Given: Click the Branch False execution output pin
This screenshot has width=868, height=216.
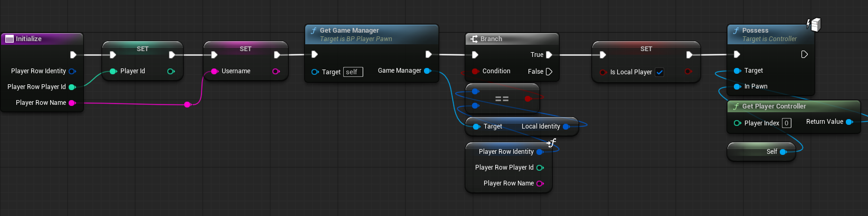Looking at the screenshot, I should [x=549, y=72].
